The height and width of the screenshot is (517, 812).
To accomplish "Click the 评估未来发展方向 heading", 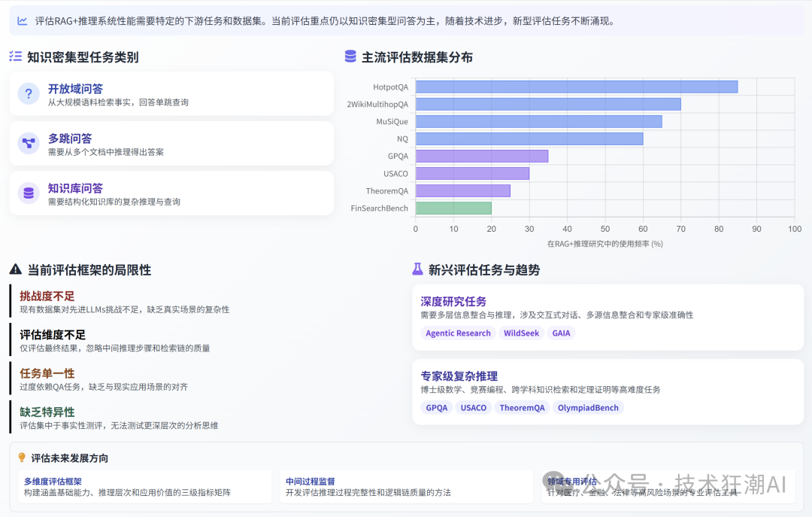I will [x=69, y=458].
